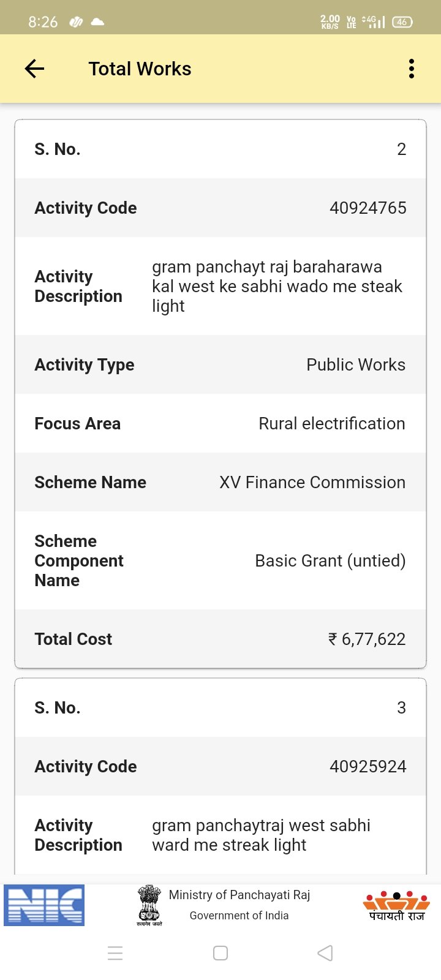The image size is (441, 980).
Task: Tap the XV Finance Commission scheme name
Action: (x=312, y=483)
